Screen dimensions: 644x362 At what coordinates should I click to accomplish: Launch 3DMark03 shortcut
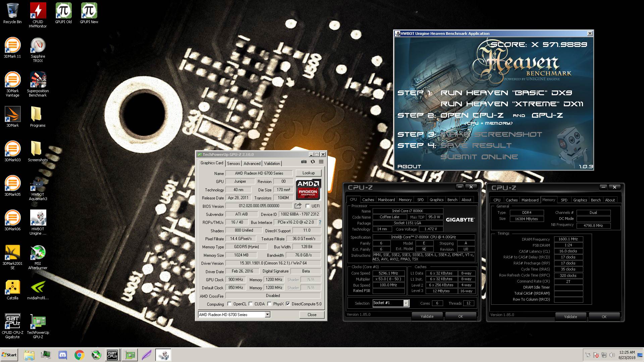12,151
